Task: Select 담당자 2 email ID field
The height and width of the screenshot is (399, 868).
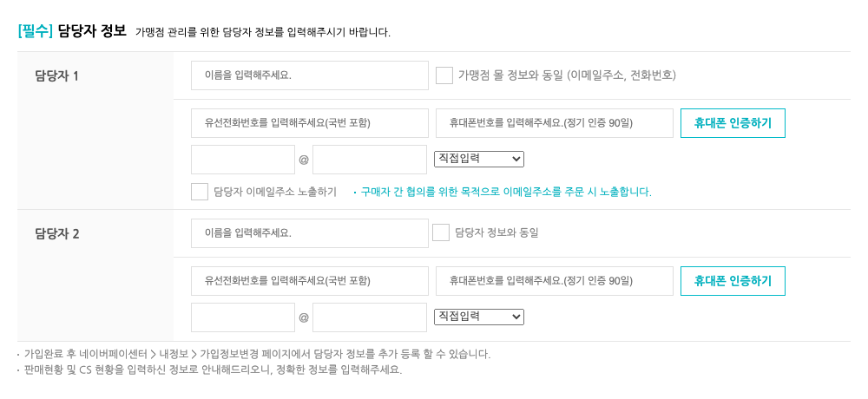Action: 243,317
